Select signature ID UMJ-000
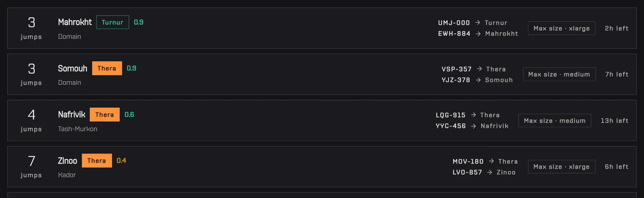This screenshot has width=644, height=198. [x=454, y=23]
